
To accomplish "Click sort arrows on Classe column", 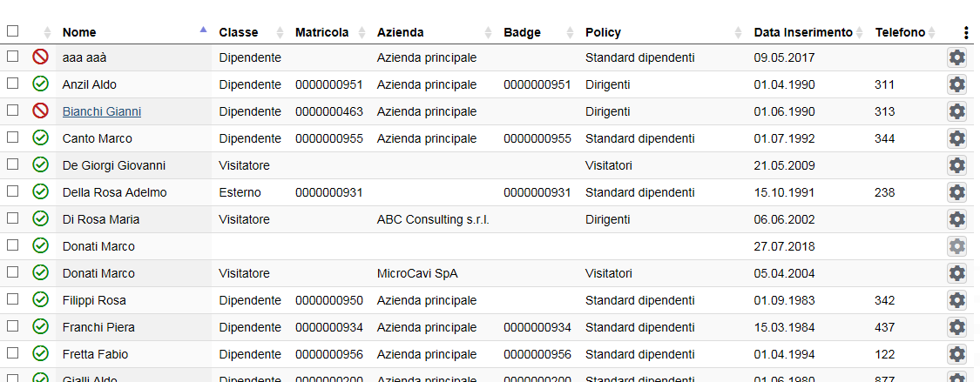I will (x=280, y=32).
